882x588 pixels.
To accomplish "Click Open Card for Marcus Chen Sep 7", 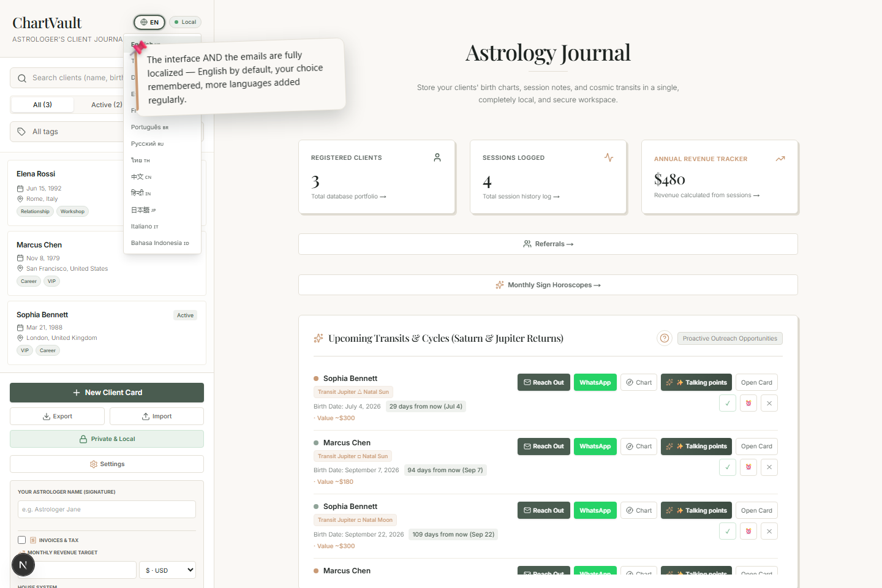I will click(x=756, y=447).
